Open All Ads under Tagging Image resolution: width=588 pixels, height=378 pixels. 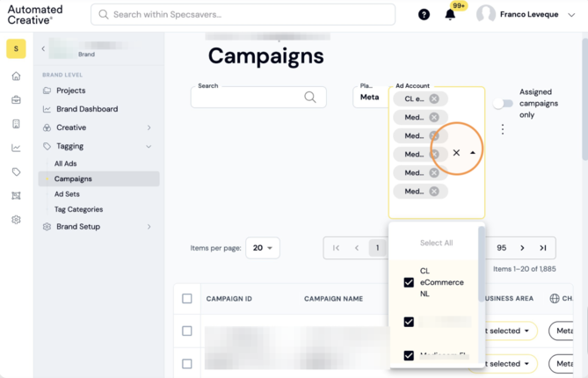point(65,164)
